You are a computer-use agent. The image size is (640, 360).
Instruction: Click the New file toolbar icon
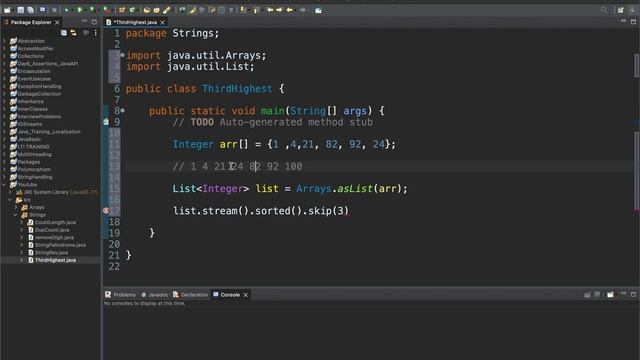(7, 10)
